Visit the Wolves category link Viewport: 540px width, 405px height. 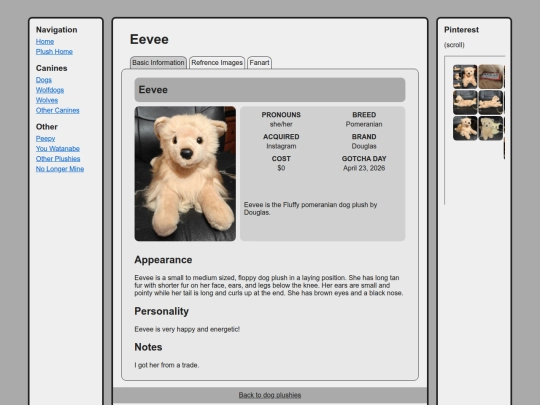pos(47,100)
